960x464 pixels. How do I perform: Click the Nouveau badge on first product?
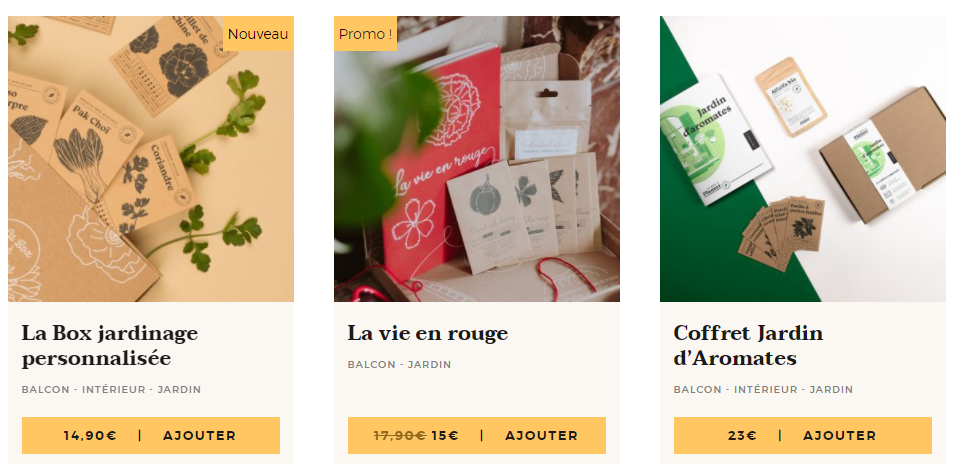click(x=258, y=34)
